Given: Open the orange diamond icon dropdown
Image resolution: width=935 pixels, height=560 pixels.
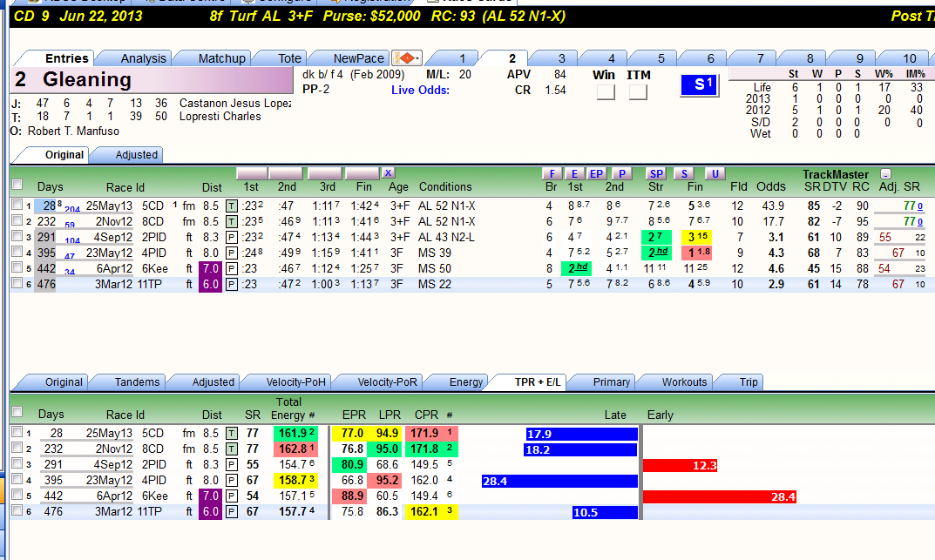Looking at the screenshot, I should (407, 57).
